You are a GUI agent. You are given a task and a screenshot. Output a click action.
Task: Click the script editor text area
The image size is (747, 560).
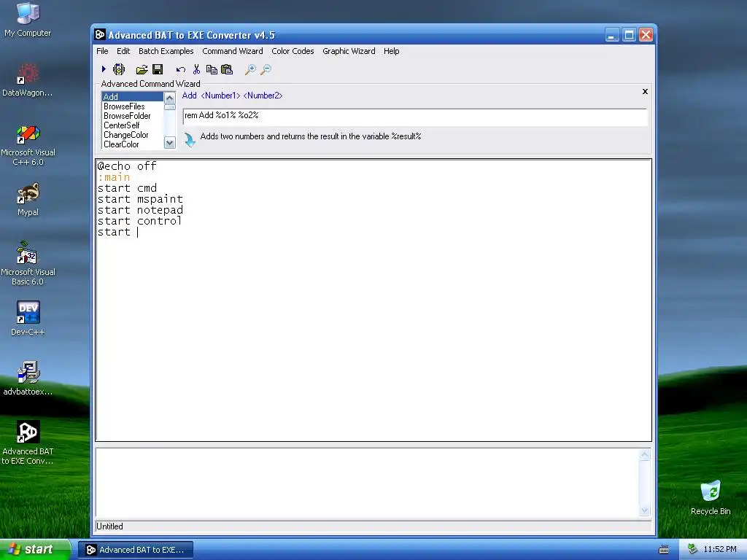(x=373, y=300)
